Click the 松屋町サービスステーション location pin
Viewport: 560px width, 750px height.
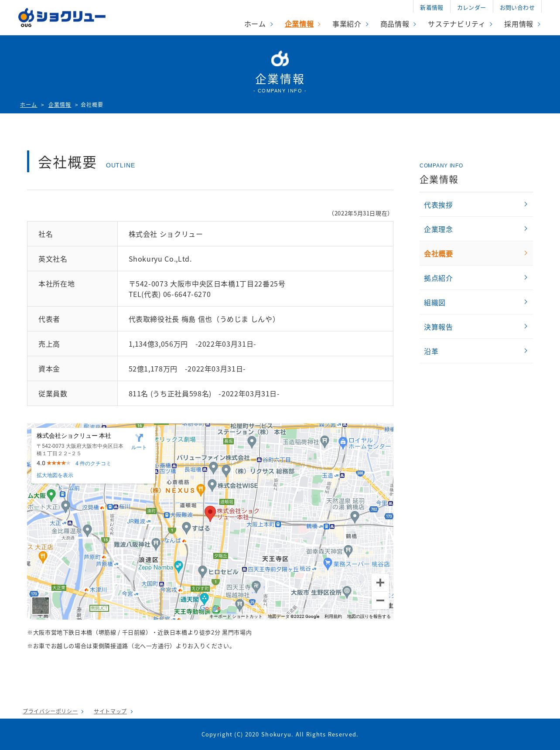click(252, 442)
